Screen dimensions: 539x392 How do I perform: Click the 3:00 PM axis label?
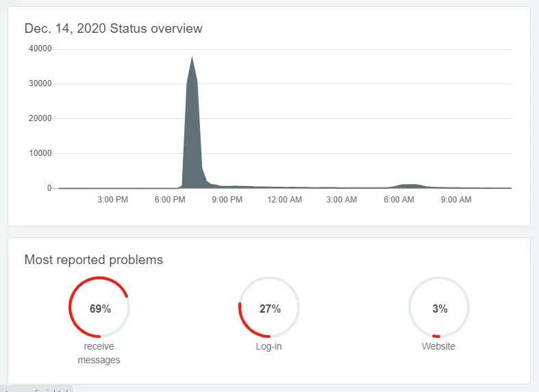point(112,200)
